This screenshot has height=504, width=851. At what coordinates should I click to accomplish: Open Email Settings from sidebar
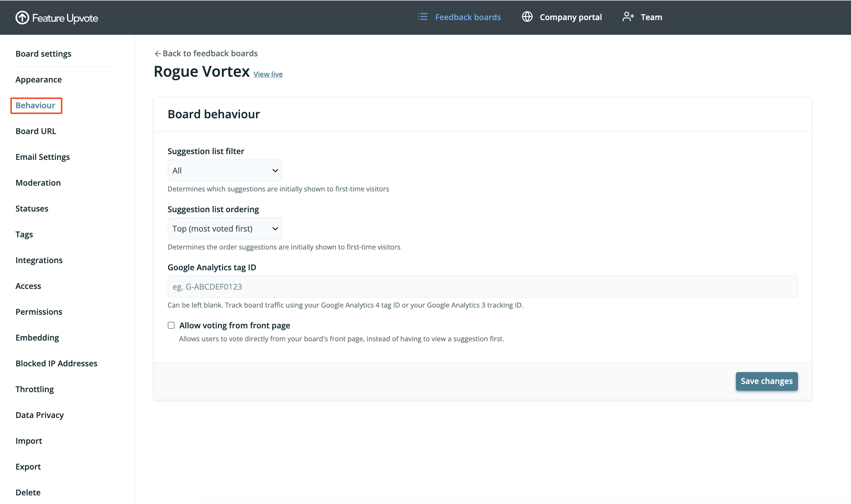click(43, 157)
